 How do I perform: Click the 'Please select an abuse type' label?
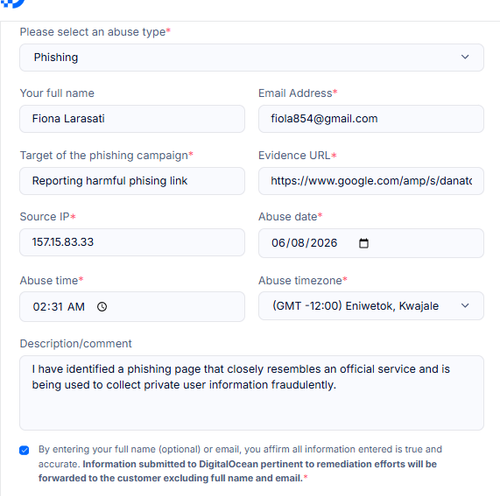click(x=95, y=32)
